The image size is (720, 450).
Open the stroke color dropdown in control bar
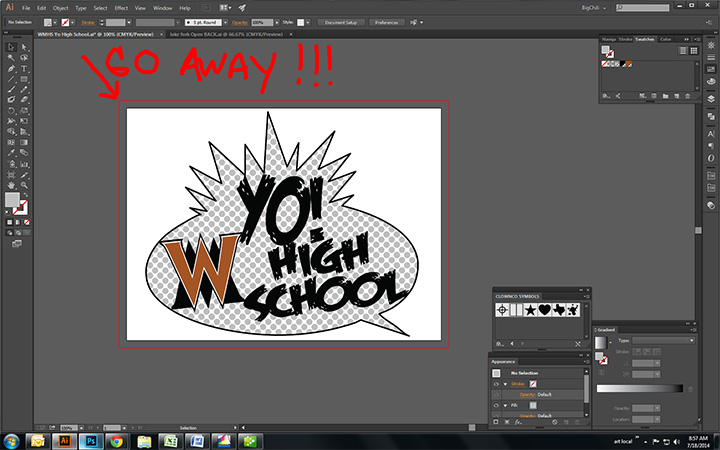point(73,22)
